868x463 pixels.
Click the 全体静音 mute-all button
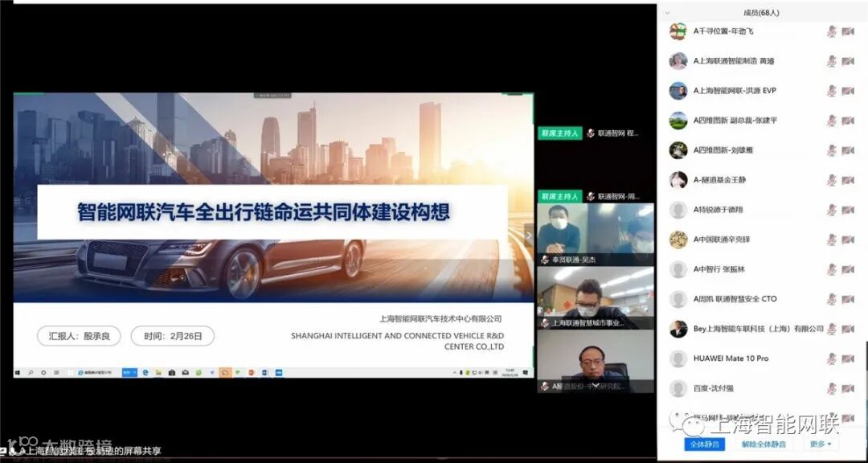click(704, 445)
